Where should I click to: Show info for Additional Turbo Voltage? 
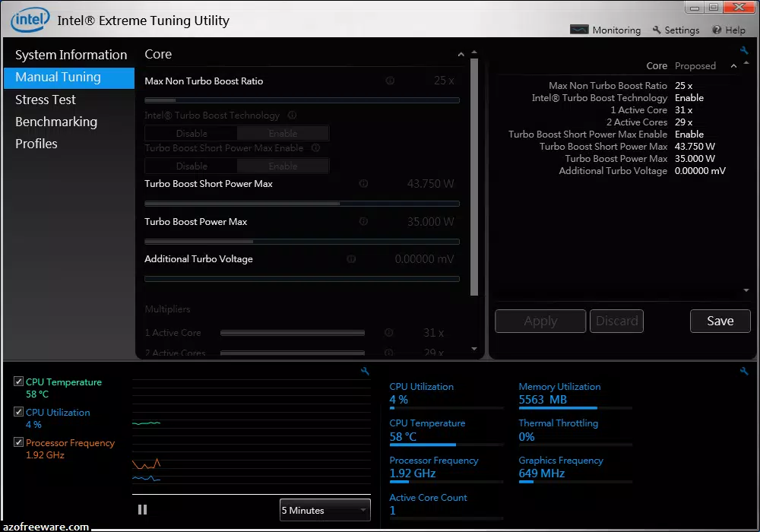coord(351,259)
